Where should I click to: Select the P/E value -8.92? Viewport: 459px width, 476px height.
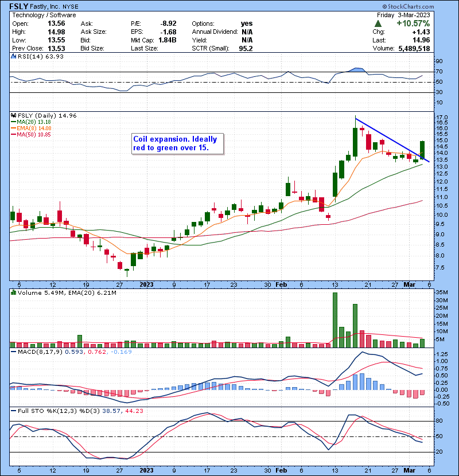tap(168, 24)
